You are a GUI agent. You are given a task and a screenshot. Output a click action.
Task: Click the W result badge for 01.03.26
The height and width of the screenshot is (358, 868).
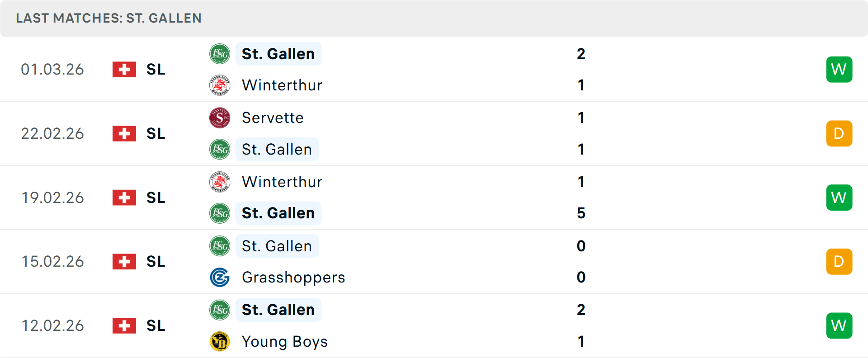(x=839, y=69)
